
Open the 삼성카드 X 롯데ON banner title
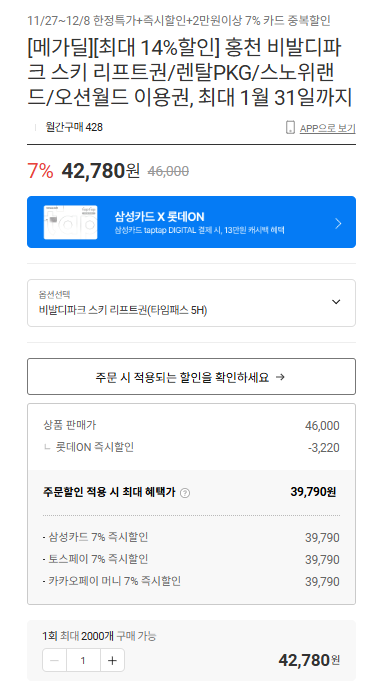tap(159, 217)
